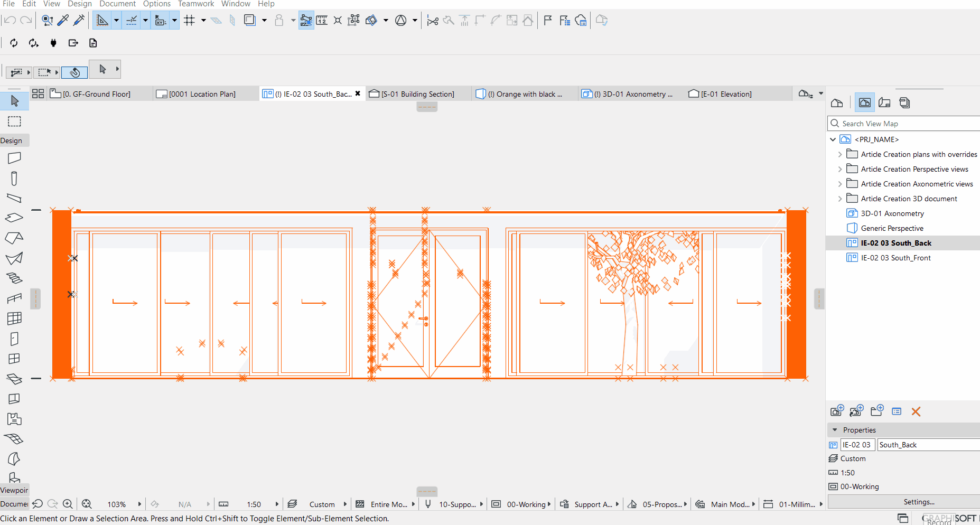Toggle the Trace reference button
Viewport: 980px width, 525px height.
(x=249, y=21)
